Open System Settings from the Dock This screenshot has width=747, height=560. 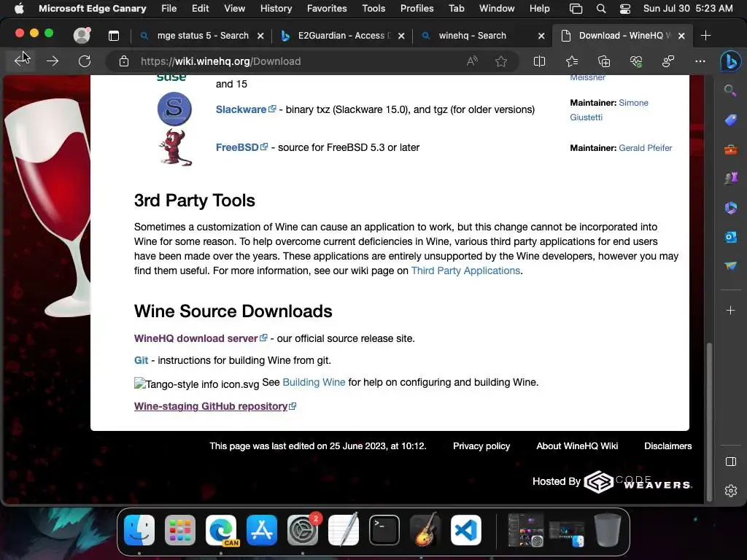tap(303, 530)
